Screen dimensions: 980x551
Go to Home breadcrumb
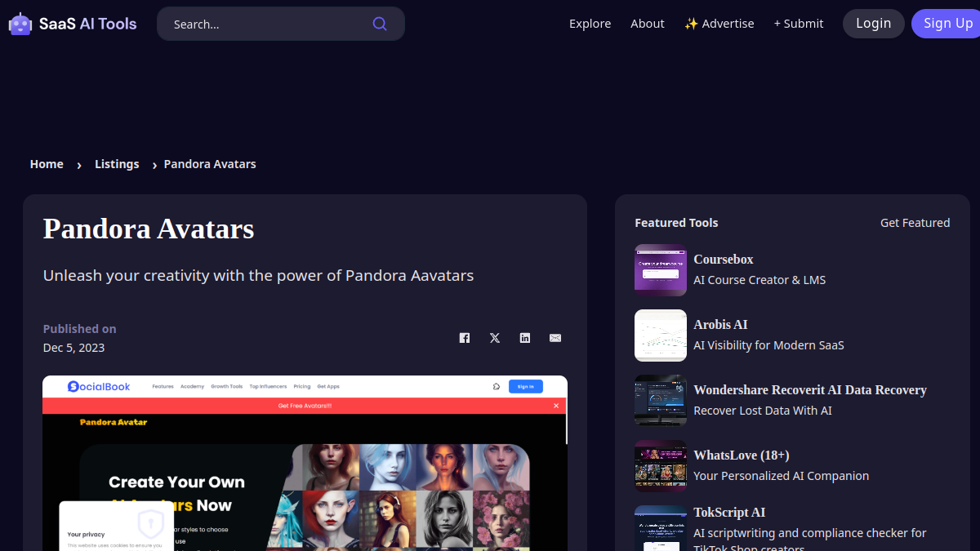point(47,164)
